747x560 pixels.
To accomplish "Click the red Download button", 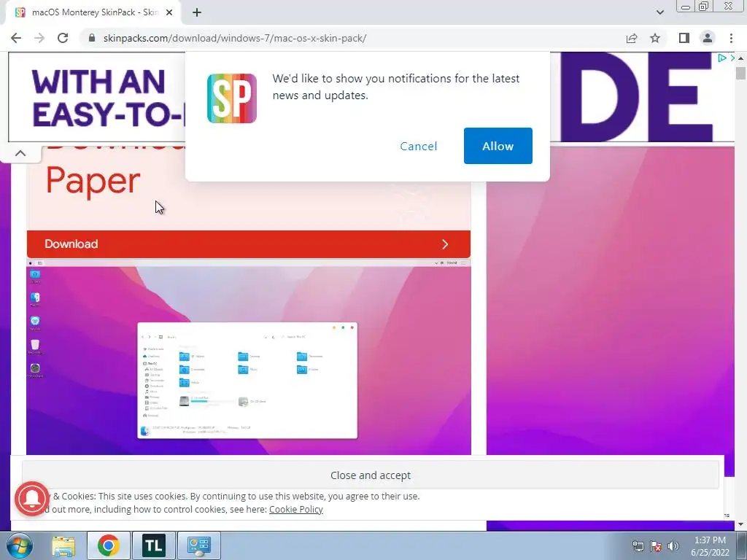I will click(248, 244).
